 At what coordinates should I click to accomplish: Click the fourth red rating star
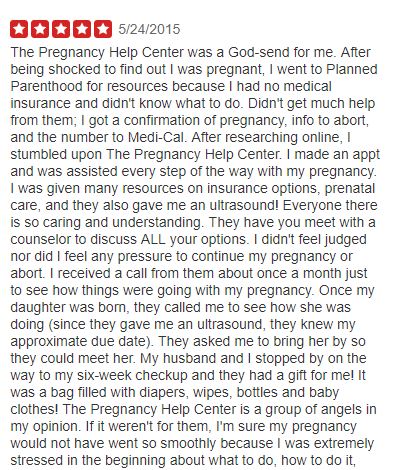click(82, 29)
